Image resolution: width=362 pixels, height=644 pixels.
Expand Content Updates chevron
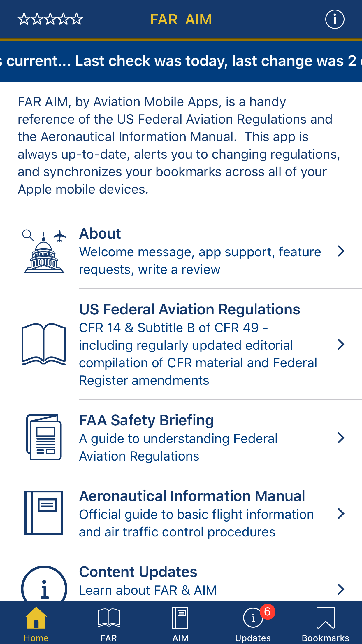coord(341,589)
